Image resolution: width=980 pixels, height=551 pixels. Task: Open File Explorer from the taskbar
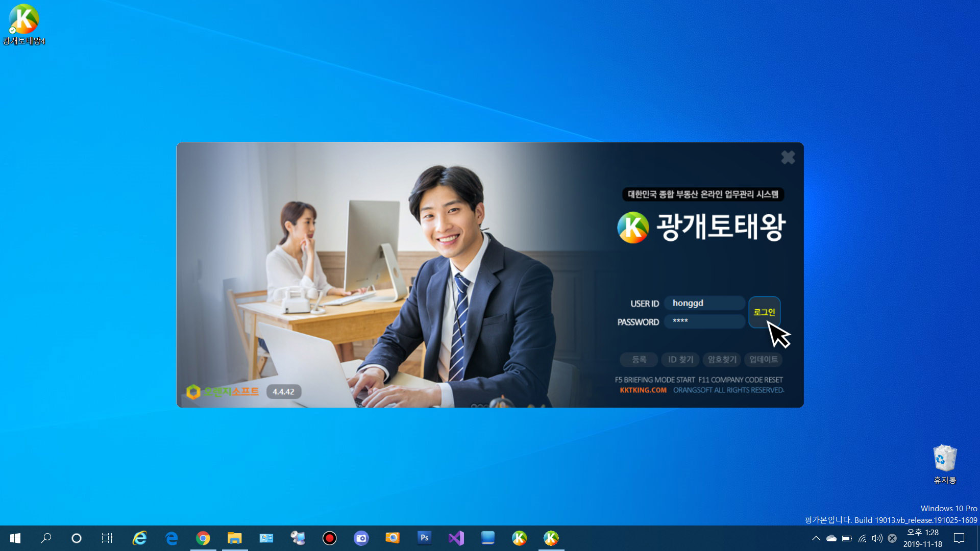pyautogui.click(x=234, y=538)
